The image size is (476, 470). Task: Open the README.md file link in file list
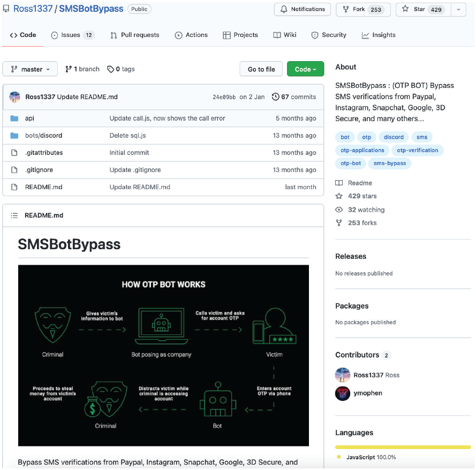tap(44, 187)
